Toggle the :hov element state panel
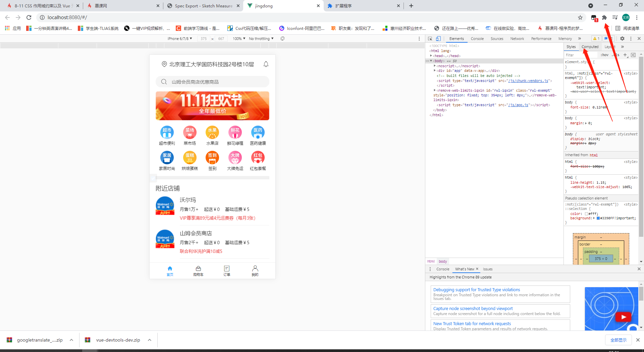The image size is (644, 352). [x=604, y=55]
